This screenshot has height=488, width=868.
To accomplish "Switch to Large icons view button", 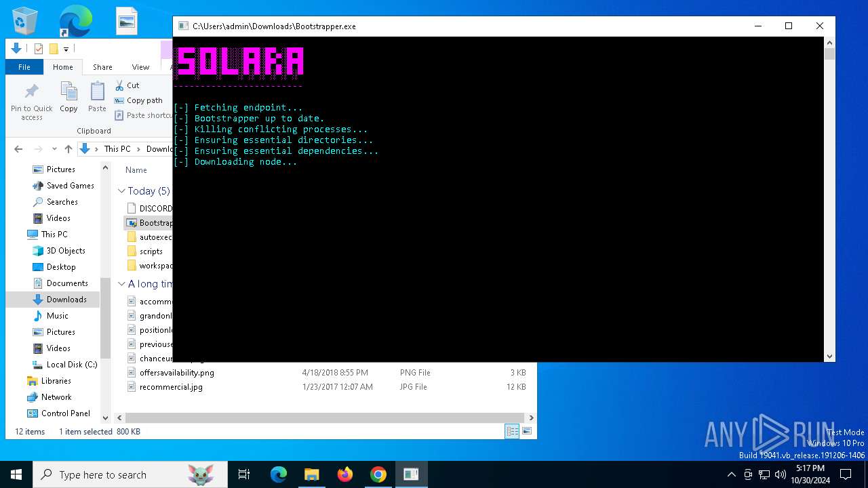I will pyautogui.click(x=527, y=431).
